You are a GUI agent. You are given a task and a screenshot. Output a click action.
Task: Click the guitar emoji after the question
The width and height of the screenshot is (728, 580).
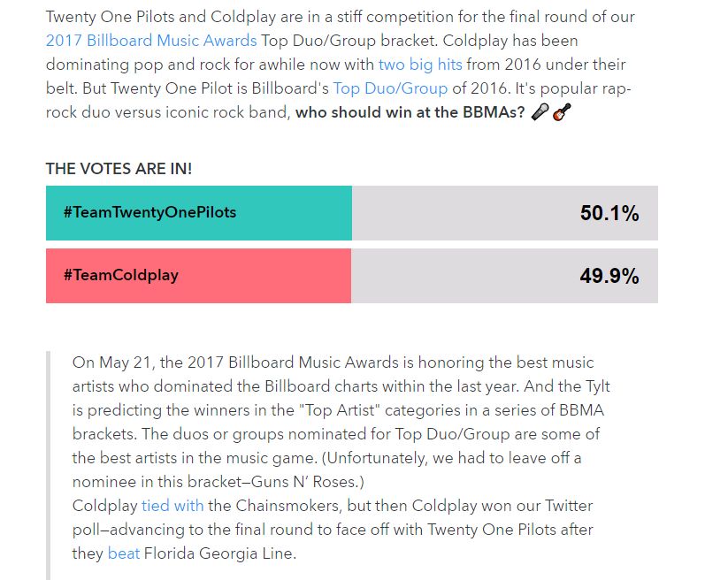pyautogui.click(x=559, y=113)
